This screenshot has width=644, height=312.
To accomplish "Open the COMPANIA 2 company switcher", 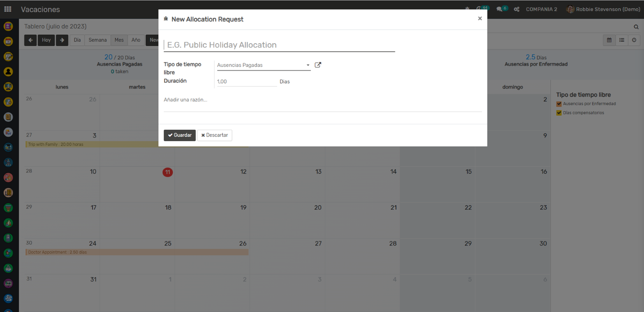I will (541, 9).
